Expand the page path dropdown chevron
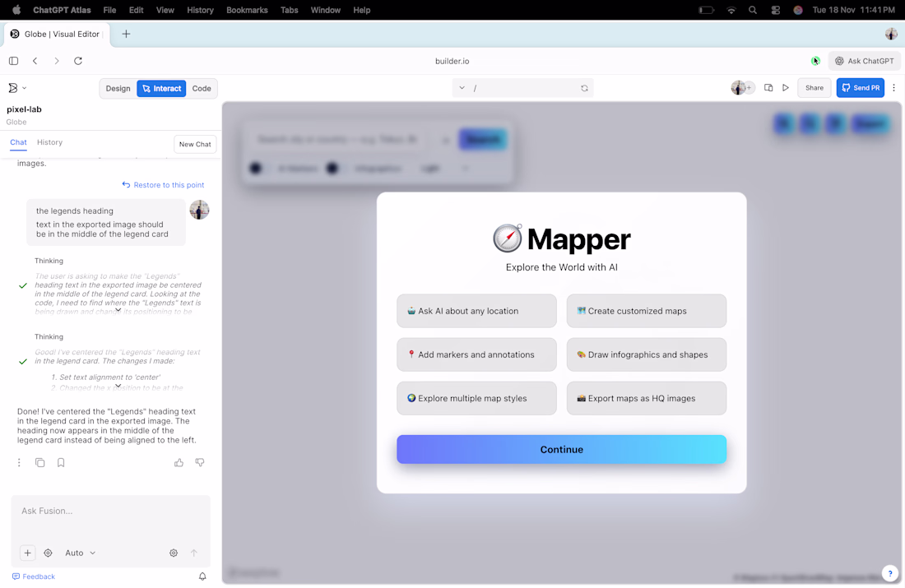This screenshot has width=905, height=588. tap(462, 88)
